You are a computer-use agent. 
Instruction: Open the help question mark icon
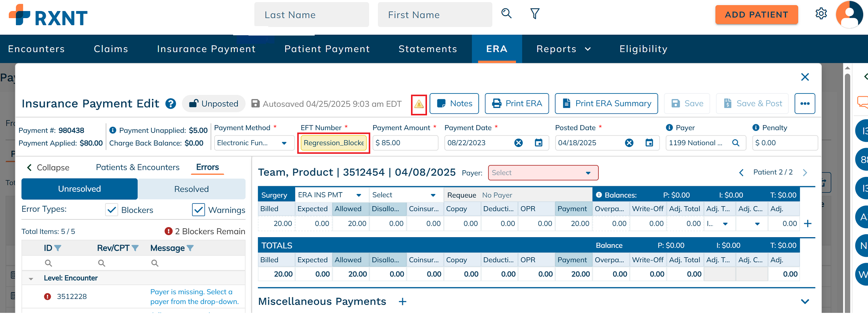tap(171, 104)
